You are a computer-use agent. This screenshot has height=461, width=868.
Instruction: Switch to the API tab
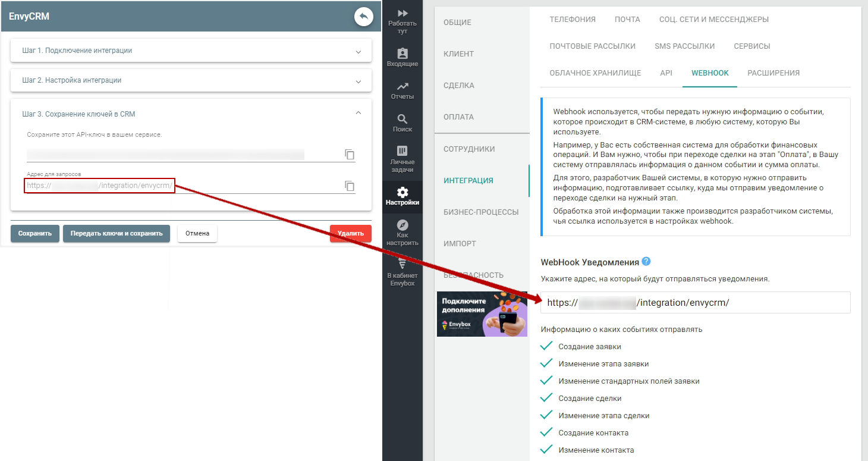tap(666, 73)
